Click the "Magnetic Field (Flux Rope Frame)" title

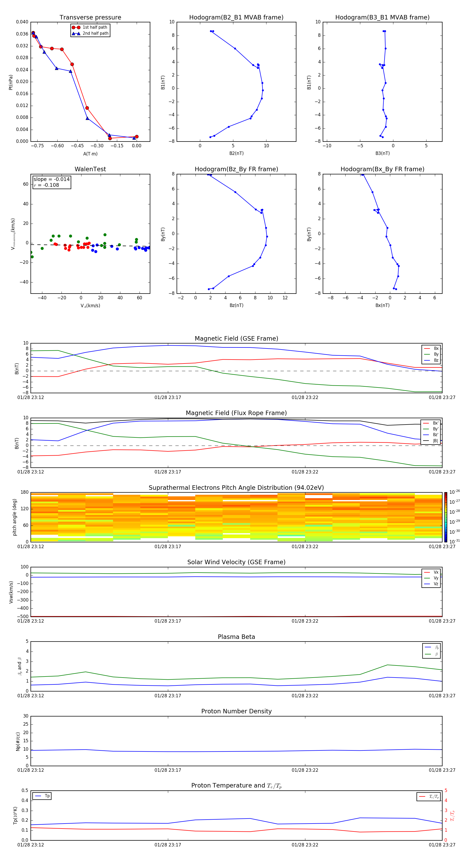(x=236, y=413)
